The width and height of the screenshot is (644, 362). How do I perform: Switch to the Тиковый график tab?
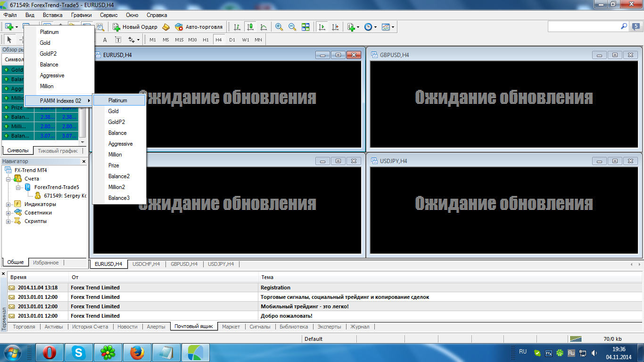[x=58, y=151]
